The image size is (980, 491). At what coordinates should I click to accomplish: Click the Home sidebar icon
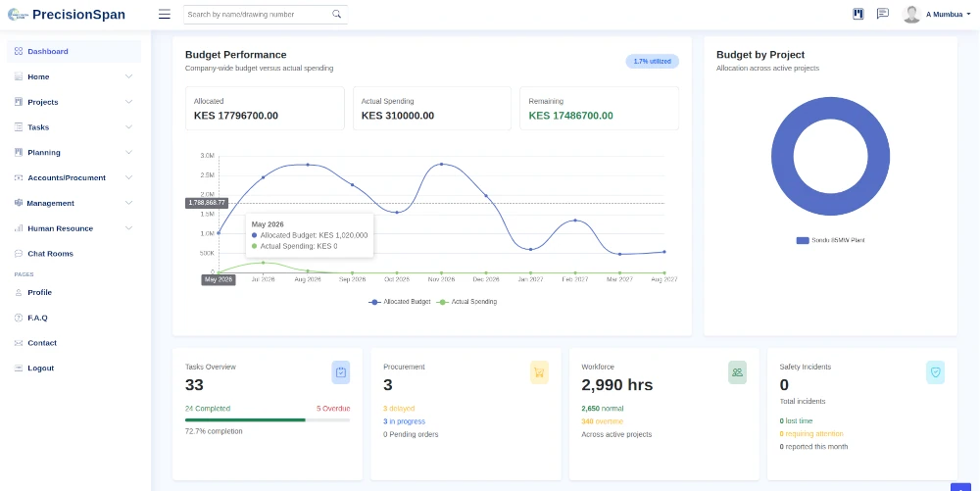(x=19, y=76)
